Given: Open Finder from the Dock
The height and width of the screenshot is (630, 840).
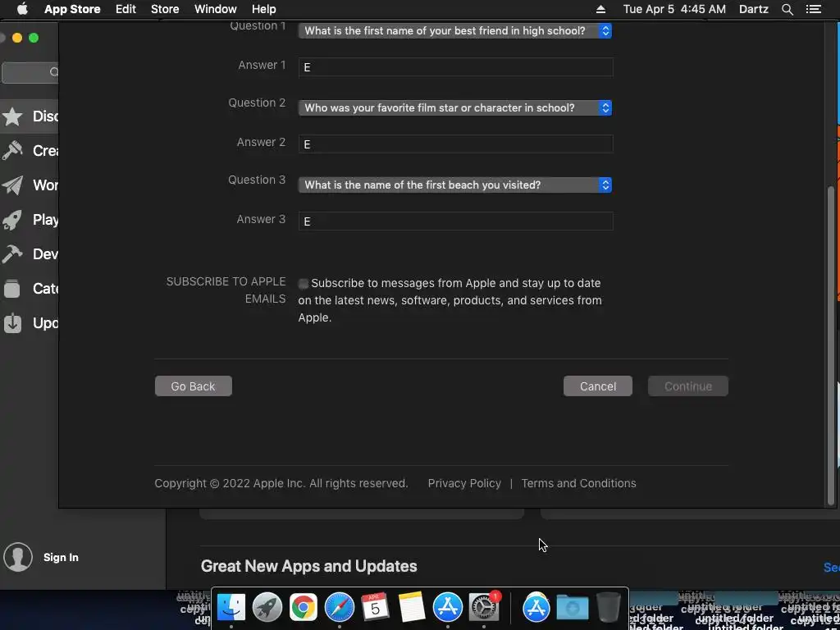Looking at the screenshot, I should click(x=231, y=608).
